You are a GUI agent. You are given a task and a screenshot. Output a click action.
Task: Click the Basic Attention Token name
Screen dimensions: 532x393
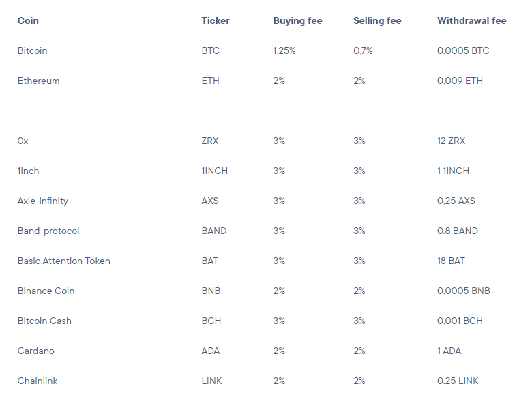[x=63, y=261]
